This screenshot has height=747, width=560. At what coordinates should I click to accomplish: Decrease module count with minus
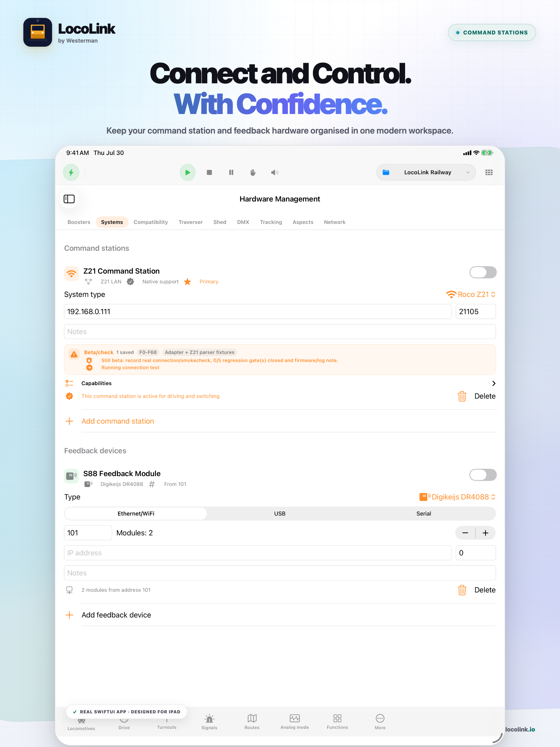point(465,533)
